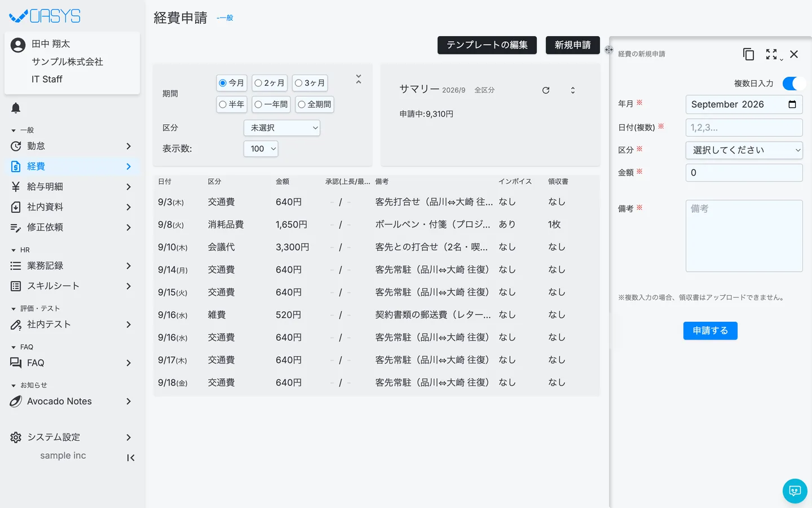Collapse the filter panel with the double chevron
The image size is (812, 508).
coord(359,80)
